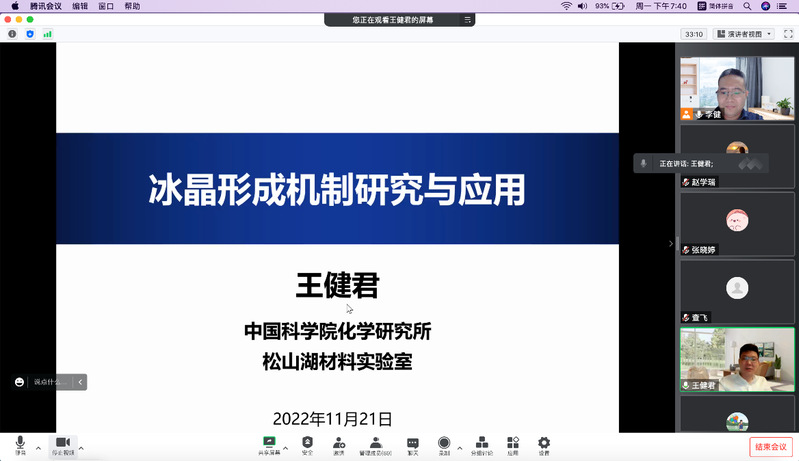
Task: Open the 编辑 menu in the menu bar
Action: tap(80, 6)
